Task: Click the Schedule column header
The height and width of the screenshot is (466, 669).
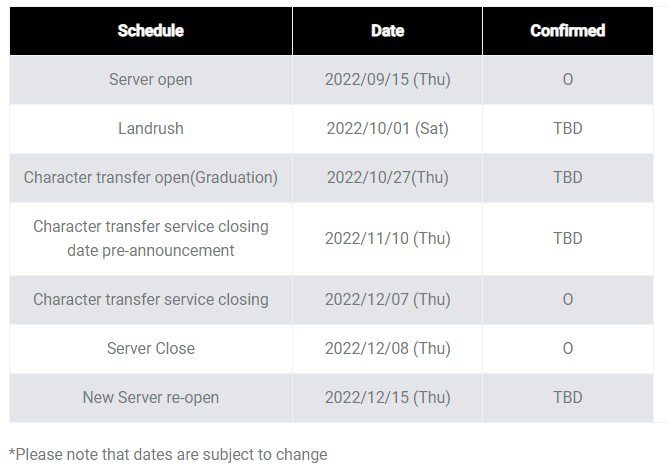Action: [151, 31]
